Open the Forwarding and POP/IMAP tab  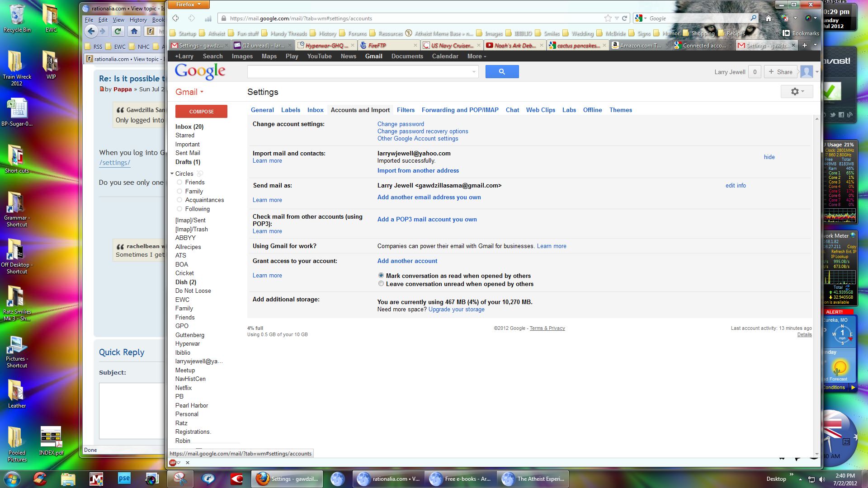pos(460,110)
